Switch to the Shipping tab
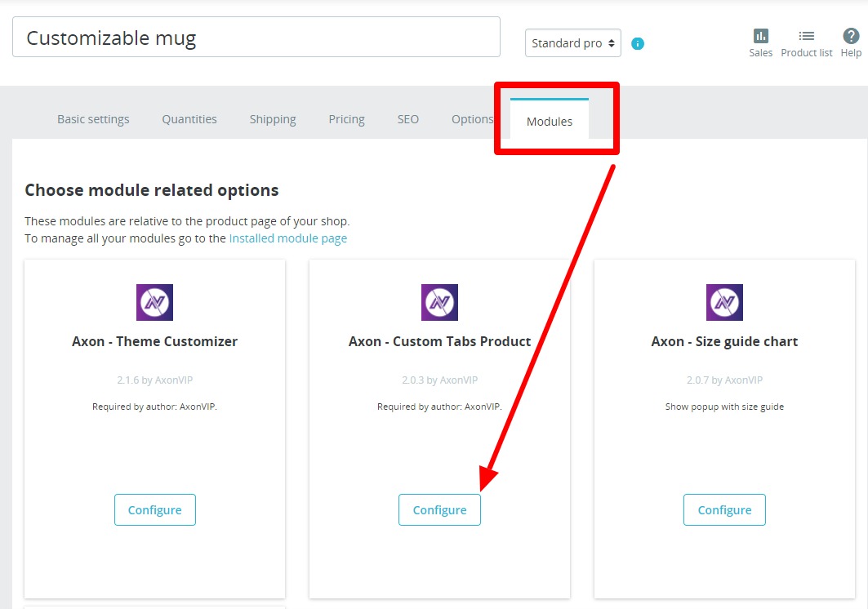The height and width of the screenshot is (609, 868). (272, 119)
